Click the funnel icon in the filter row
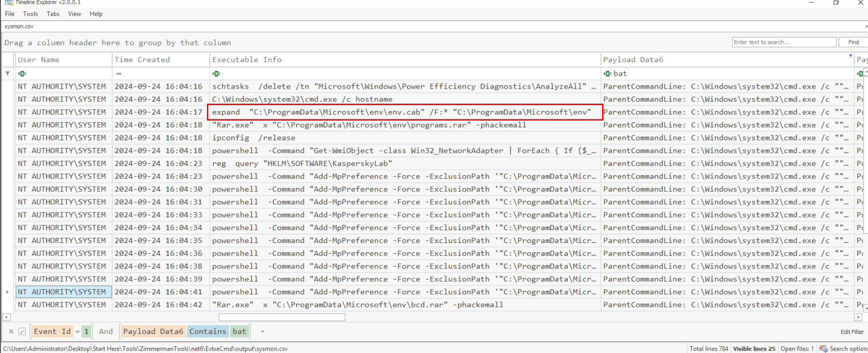Screen dimensions: 868x353 (8, 74)
